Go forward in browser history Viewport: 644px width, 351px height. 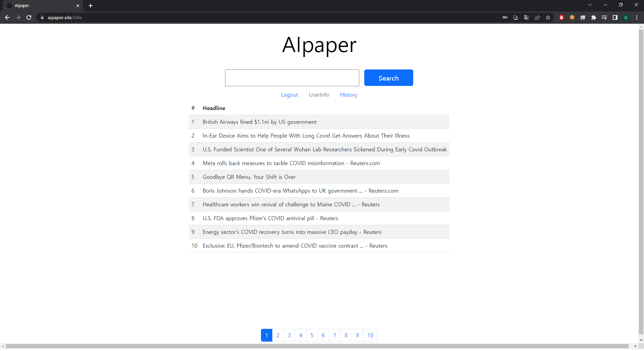click(x=18, y=17)
